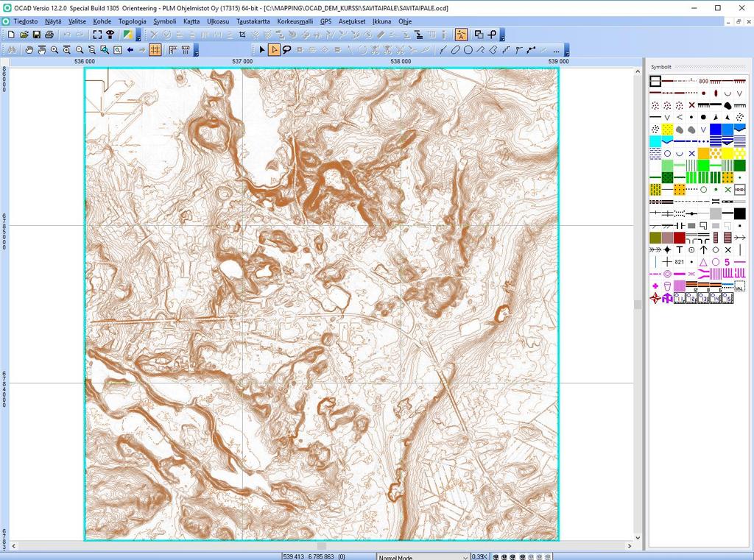This screenshot has width=754, height=560.
Task: Click the overlapping squares toolbar icon
Action: (479, 35)
